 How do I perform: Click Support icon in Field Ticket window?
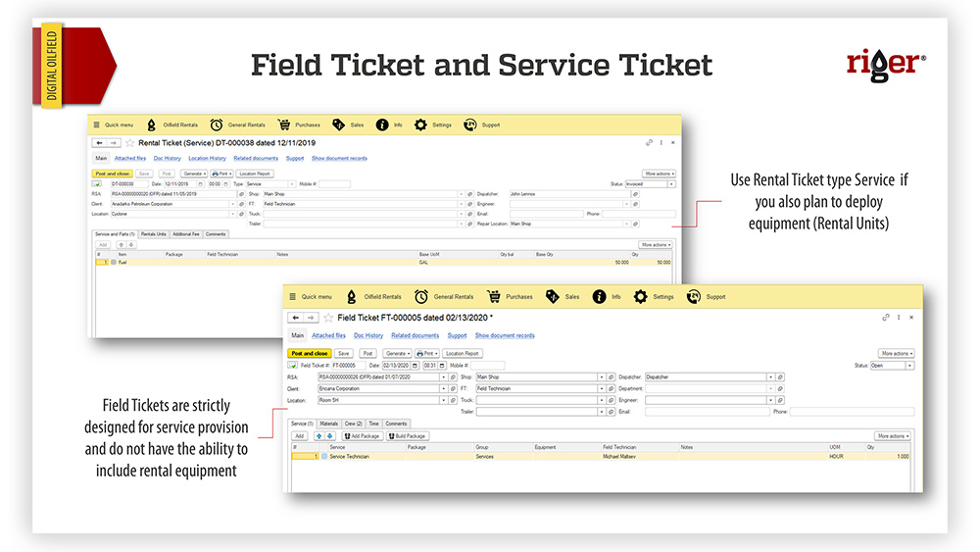[x=692, y=296]
